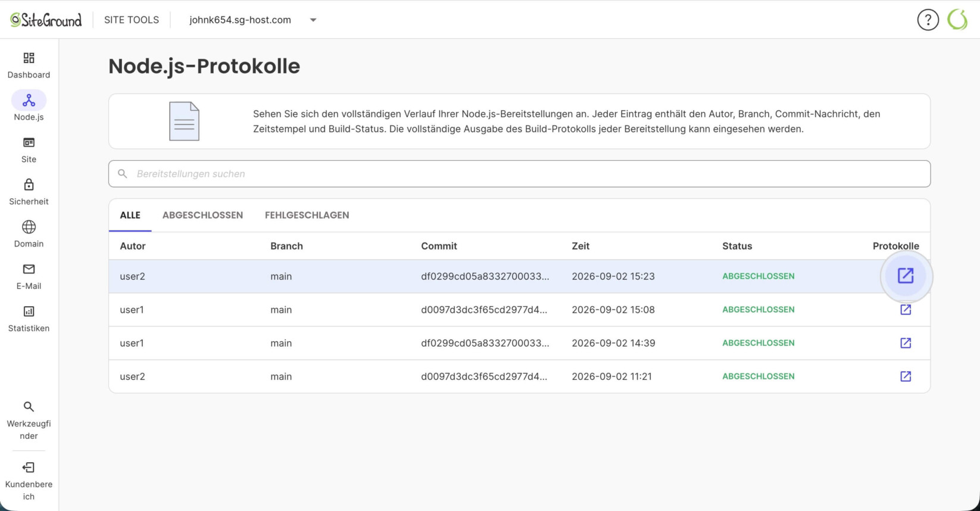Image resolution: width=980 pixels, height=511 pixels.
Task: Click commit hash in the 15:08 row
Action: (x=483, y=310)
